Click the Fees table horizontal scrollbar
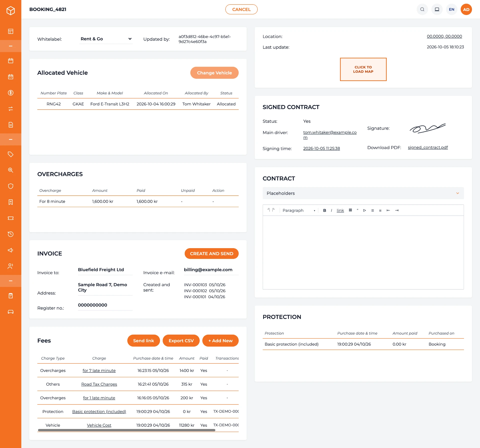The height and width of the screenshot is (448, 480). 126,430
